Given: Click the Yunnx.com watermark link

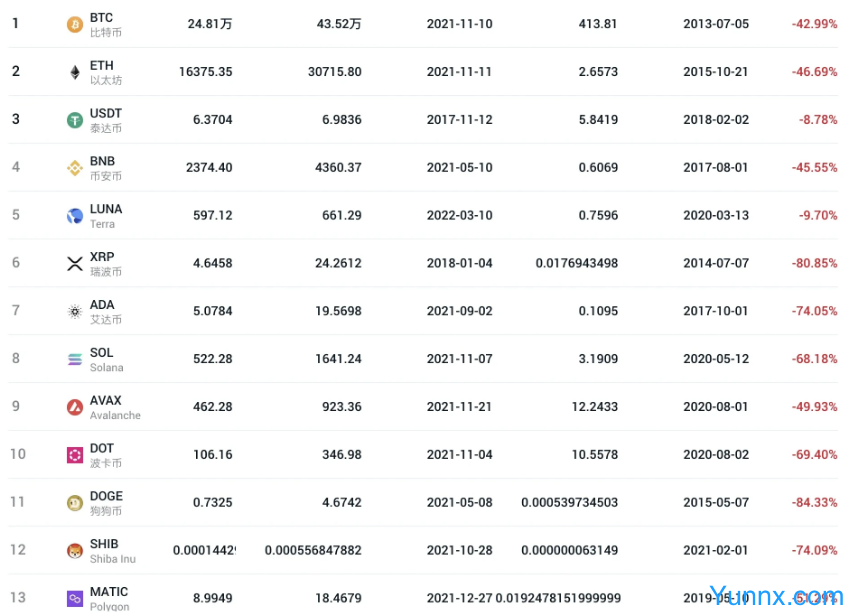Looking at the screenshot, I should pyautogui.click(x=776, y=596).
